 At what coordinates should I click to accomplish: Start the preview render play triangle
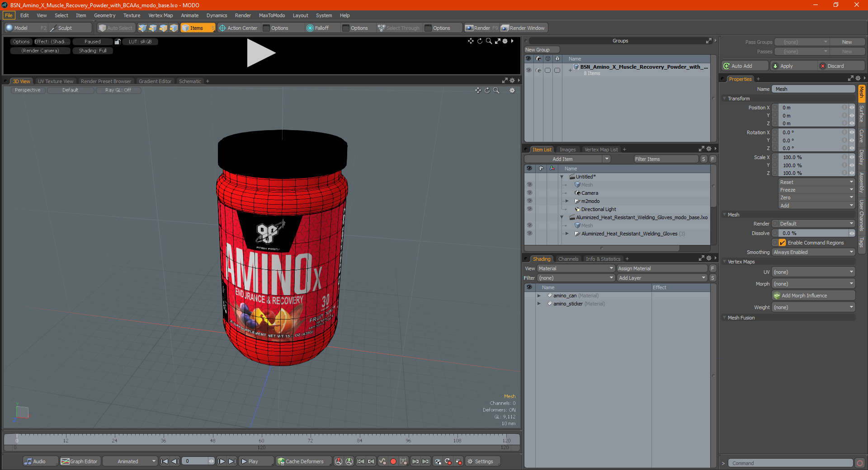260,53
